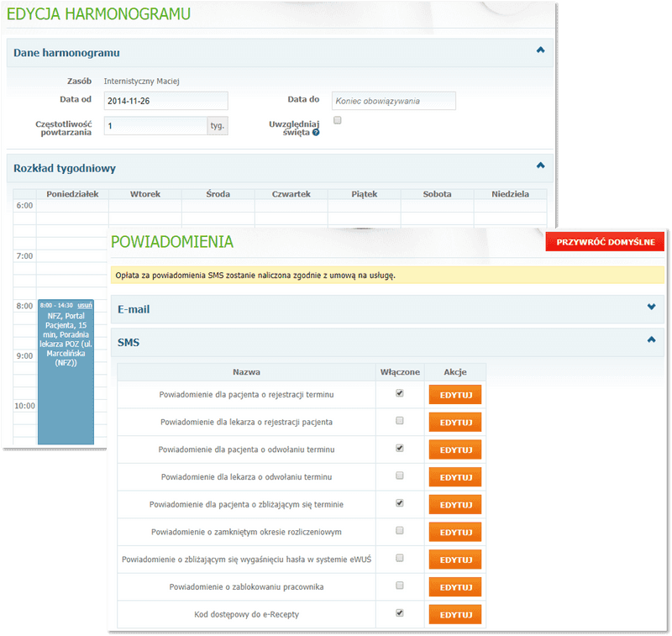
Task: Edit notification o zablokowaniu pracownika
Action: pos(455,586)
